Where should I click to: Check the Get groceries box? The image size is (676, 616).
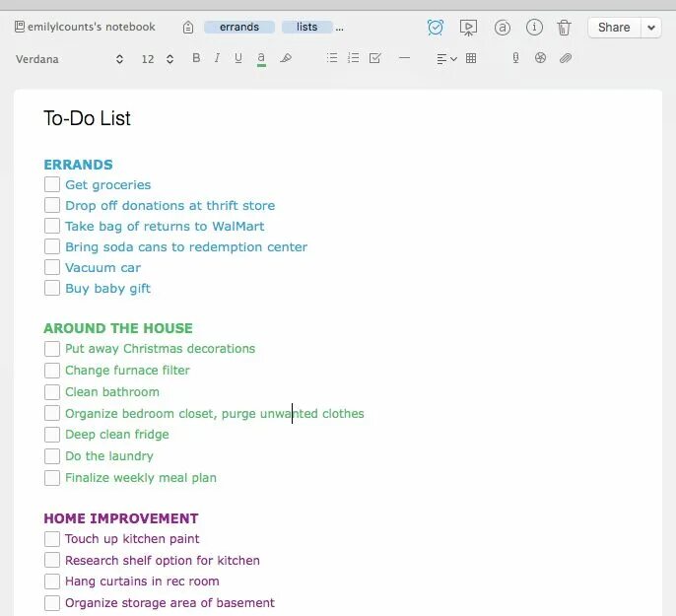pos(52,184)
